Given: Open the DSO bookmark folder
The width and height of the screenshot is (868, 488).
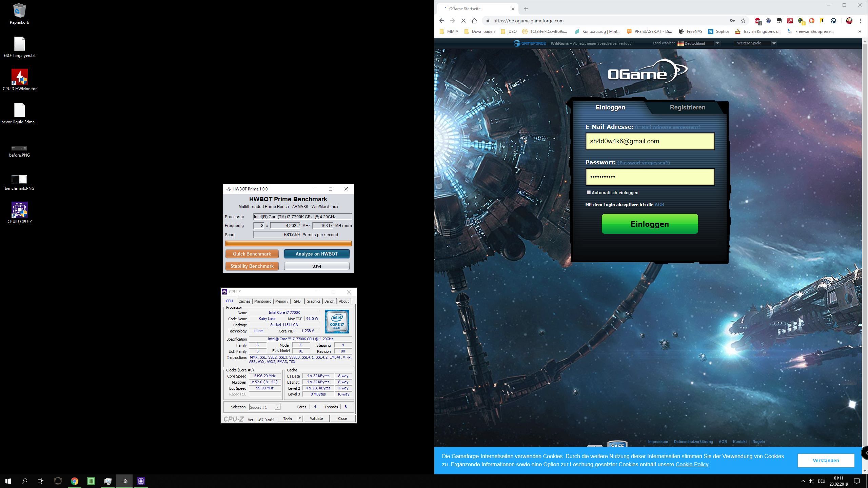Looking at the screenshot, I should (x=509, y=32).
